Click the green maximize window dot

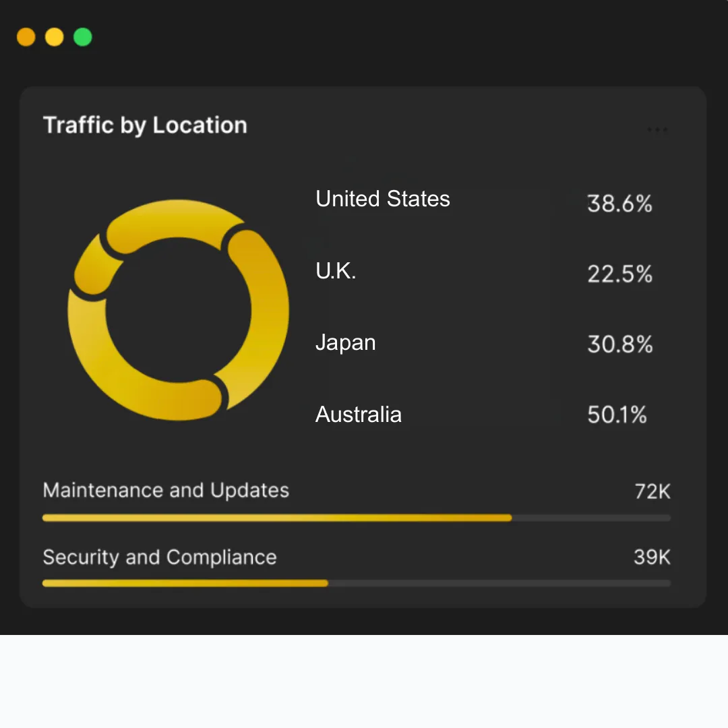(x=83, y=37)
